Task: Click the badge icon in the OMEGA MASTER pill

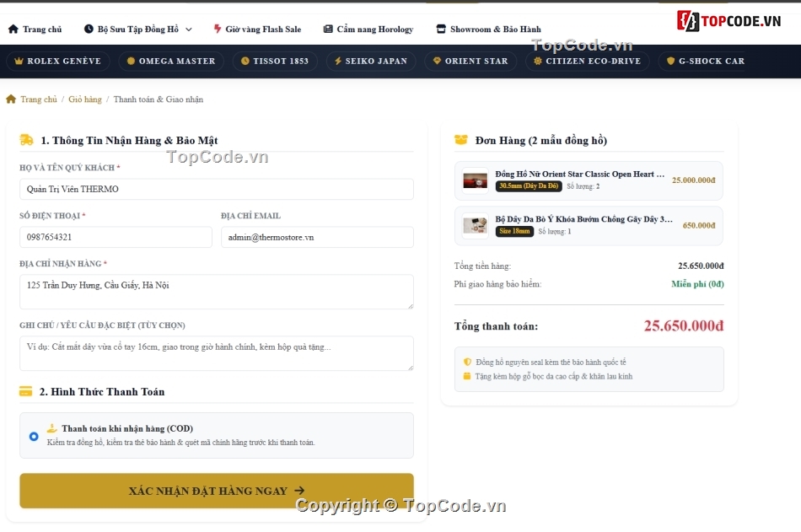Action: [x=131, y=61]
